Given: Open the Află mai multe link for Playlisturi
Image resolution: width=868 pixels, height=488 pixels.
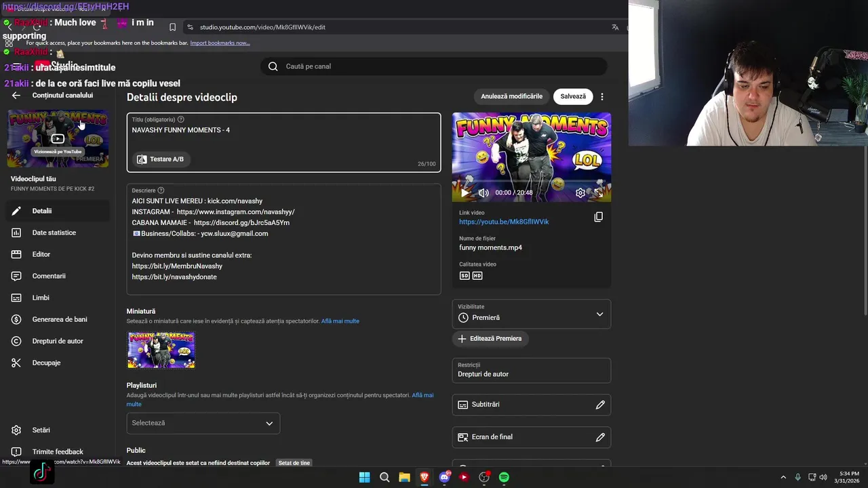Looking at the screenshot, I should point(422,395).
